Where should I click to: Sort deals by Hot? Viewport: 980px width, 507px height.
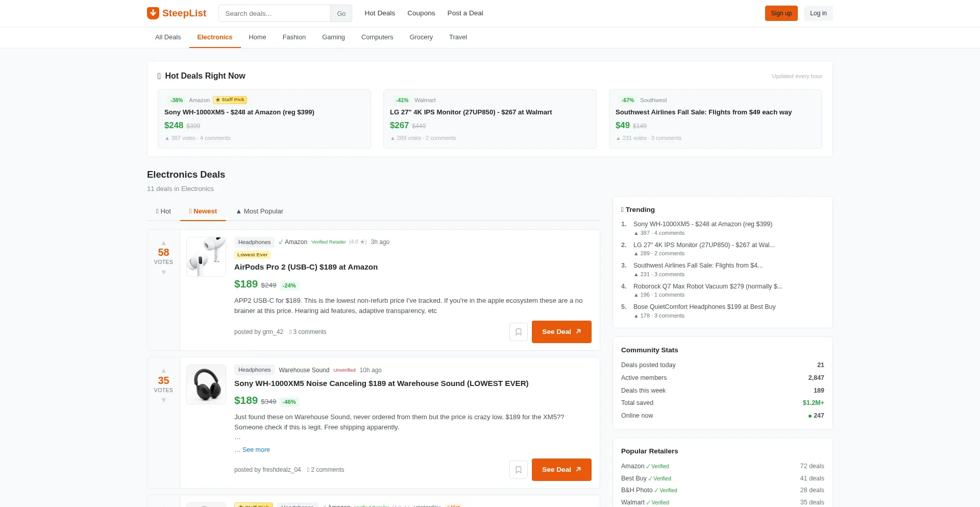tap(163, 211)
